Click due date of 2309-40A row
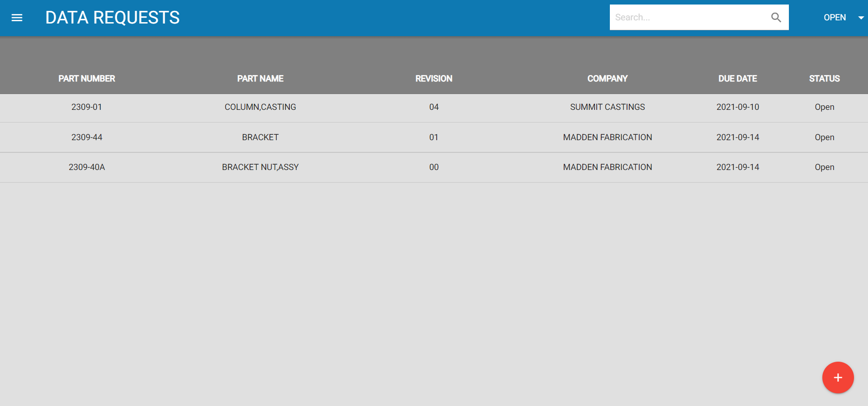 click(738, 167)
